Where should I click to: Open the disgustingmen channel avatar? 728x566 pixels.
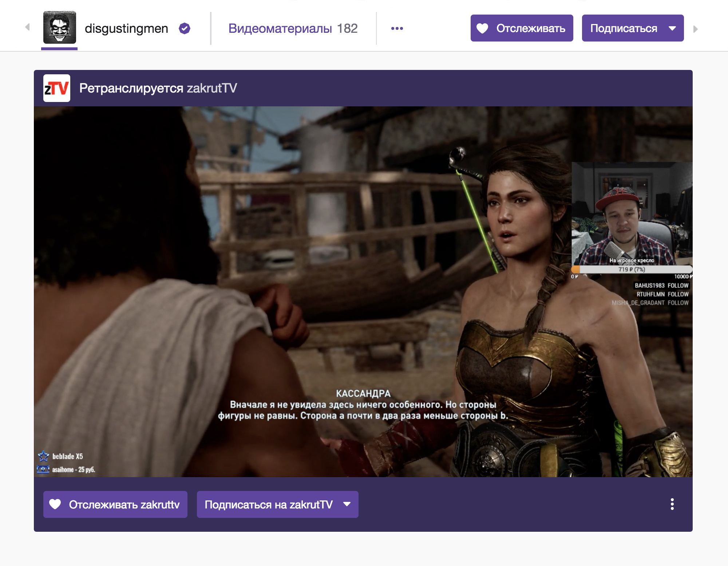point(60,28)
